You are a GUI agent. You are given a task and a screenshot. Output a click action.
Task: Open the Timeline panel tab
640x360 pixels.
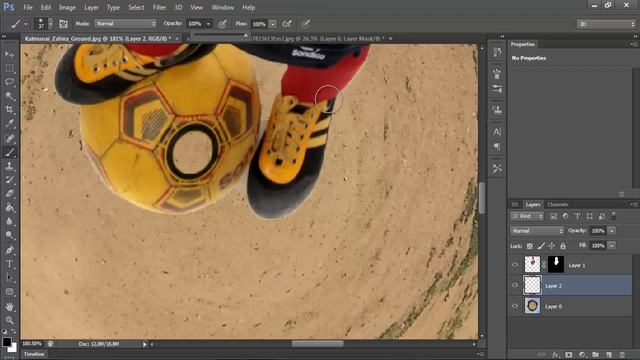click(34, 354)
